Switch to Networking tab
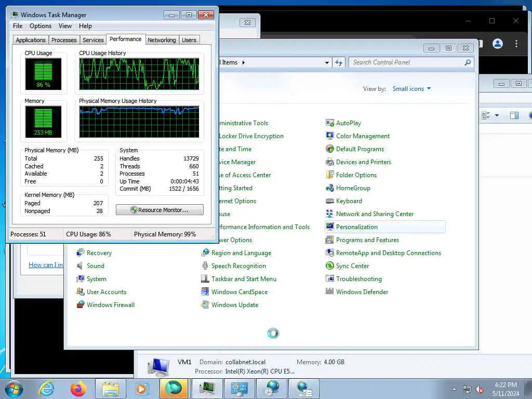Viewport: 532px width, 399px height. click(162, 40)
